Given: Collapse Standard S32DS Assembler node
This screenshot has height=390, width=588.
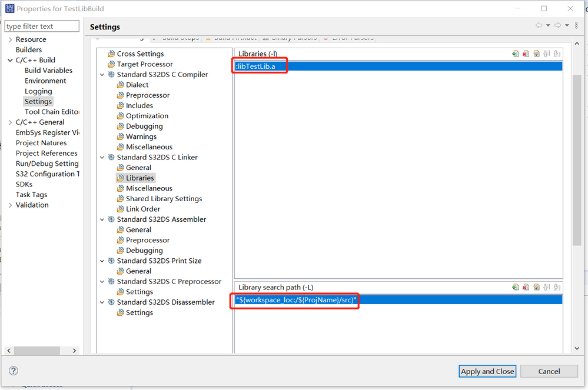Looking at the screenshot, I should tap(102, 219).
